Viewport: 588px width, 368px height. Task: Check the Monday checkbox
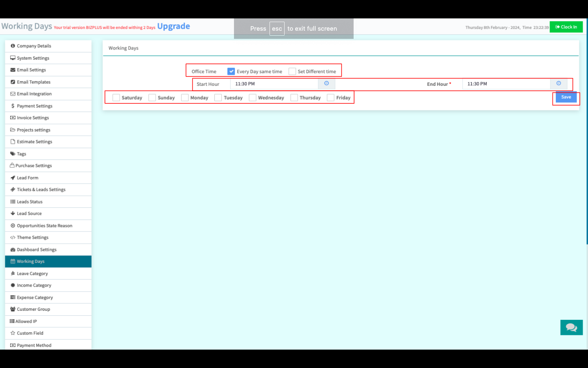click(185, 98)
